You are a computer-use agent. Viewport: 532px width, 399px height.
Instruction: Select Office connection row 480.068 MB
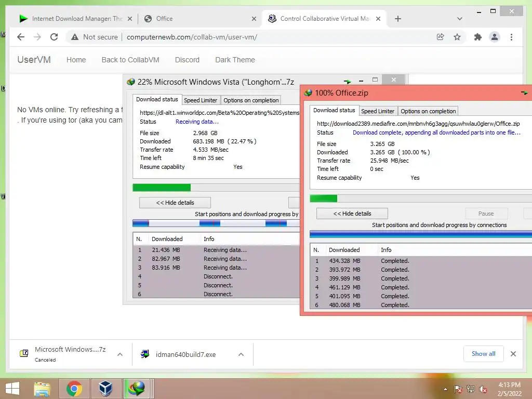point(421,305)
